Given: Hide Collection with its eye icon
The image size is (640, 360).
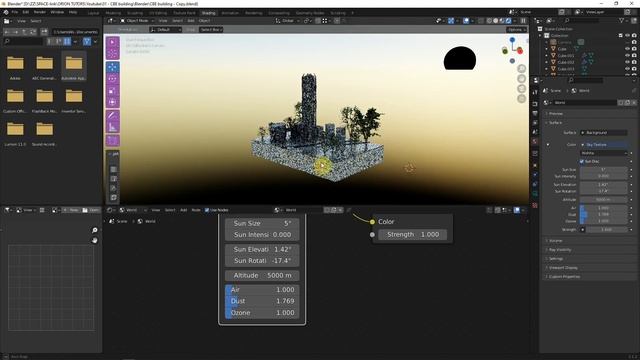Looking at the screenshot, I should tap(627, 36).
